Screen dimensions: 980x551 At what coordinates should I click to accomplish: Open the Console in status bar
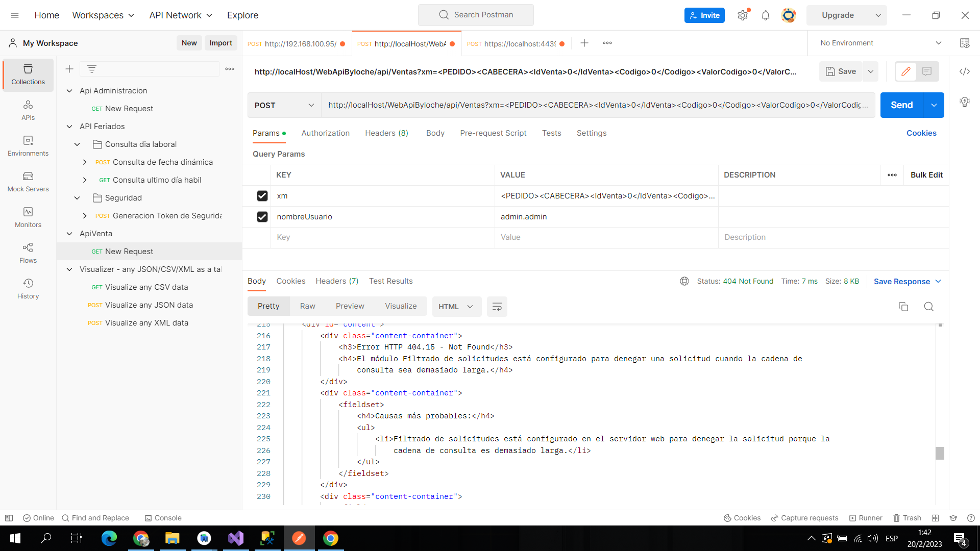(163, 518)
